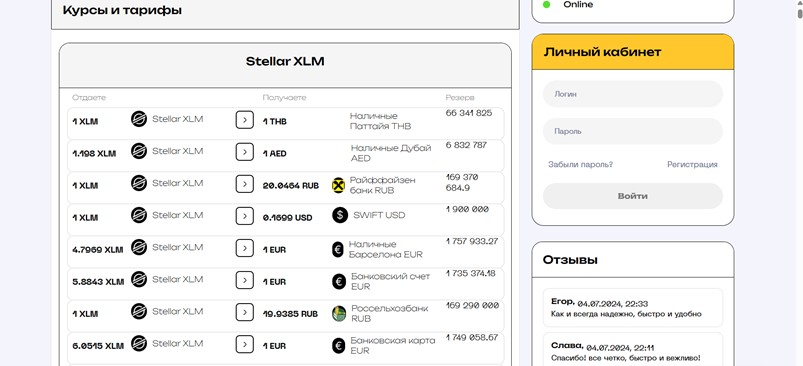The image size is (803, 366).
Task: Open exchange arrow for Банковский счет EUR row
Action: pyautogui.click(x=245, y=280)
